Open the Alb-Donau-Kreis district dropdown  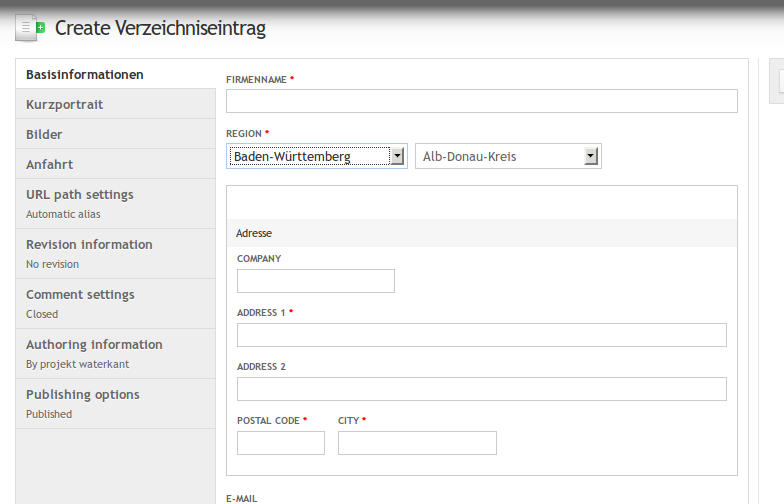click(x=508, y=156)
